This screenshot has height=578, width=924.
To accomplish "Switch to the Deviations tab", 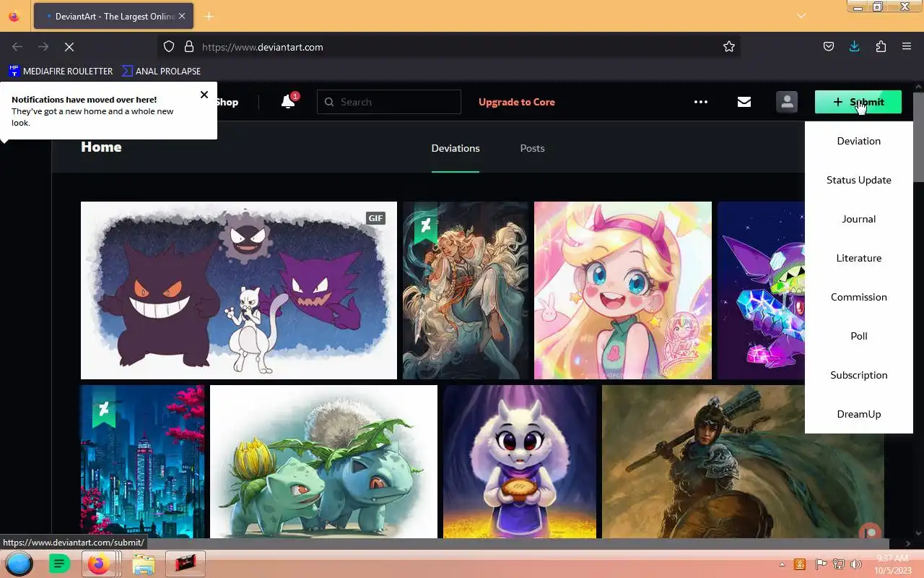I will pyautogui.click(x=456, y=148).
